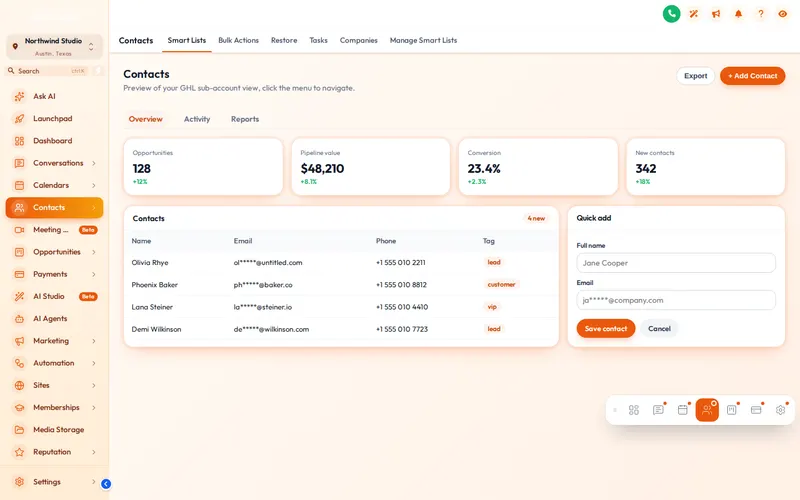This screenshot has height=500, width=800.
Task: Expand the Marketing submenu chevron
Action: point(94,341)
